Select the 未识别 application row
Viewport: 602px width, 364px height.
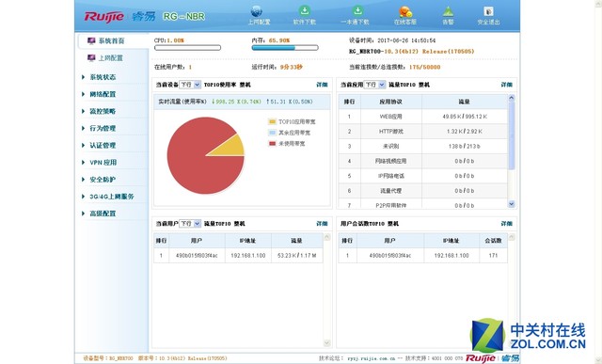422,147
